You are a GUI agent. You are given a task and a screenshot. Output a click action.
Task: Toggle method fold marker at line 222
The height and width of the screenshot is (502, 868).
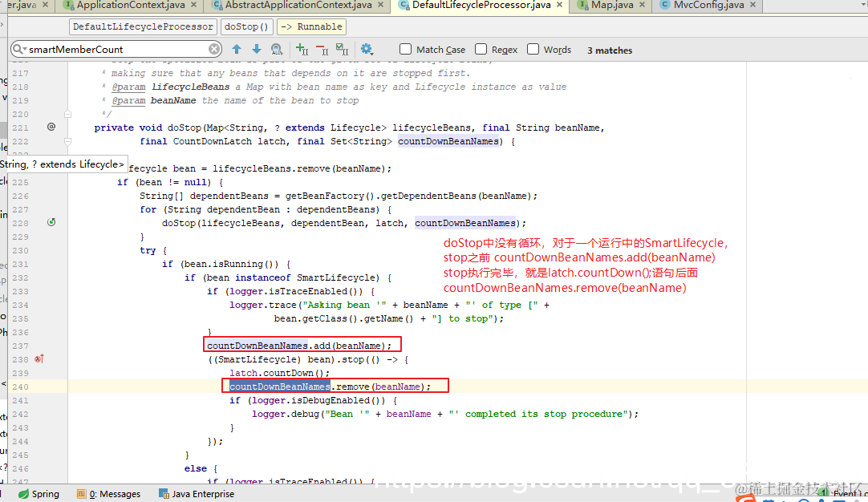(67, 141)
